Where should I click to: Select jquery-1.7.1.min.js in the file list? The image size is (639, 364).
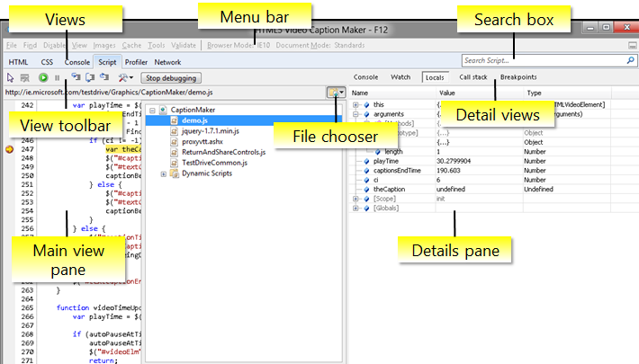pyautogui.click(x=211, y=131)
